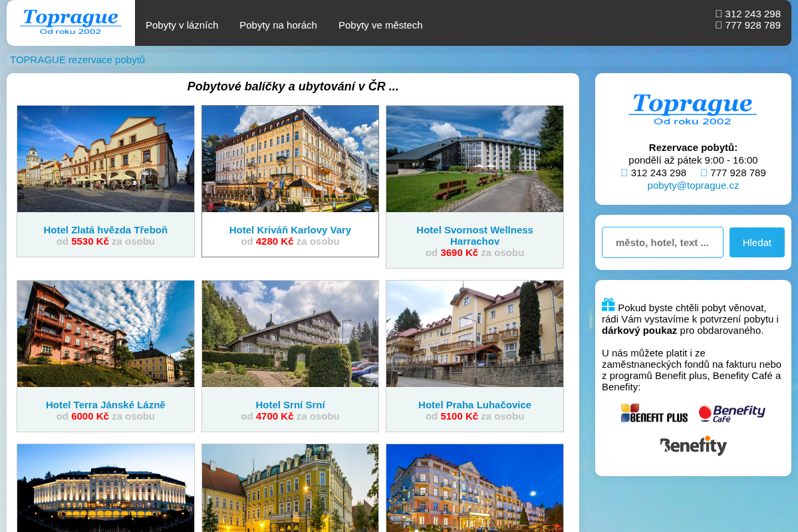Click the 5100 Kč price text
This screenshot has height=532, width=798.
coord(459,416)
